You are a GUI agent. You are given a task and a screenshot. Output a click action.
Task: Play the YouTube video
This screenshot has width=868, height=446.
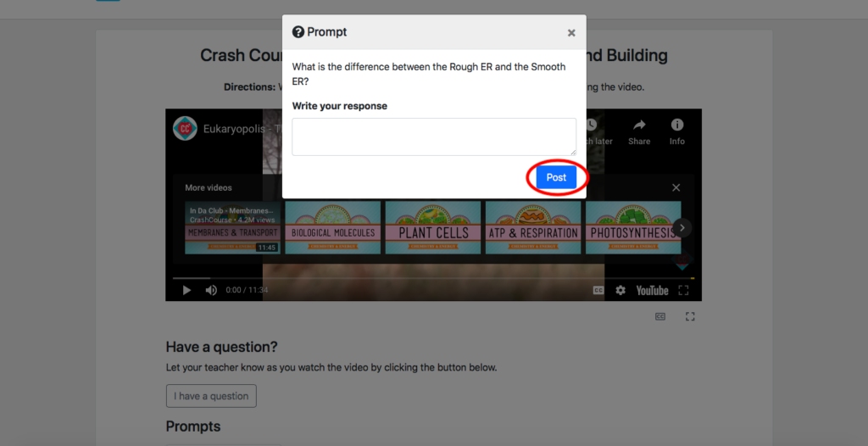186,290
